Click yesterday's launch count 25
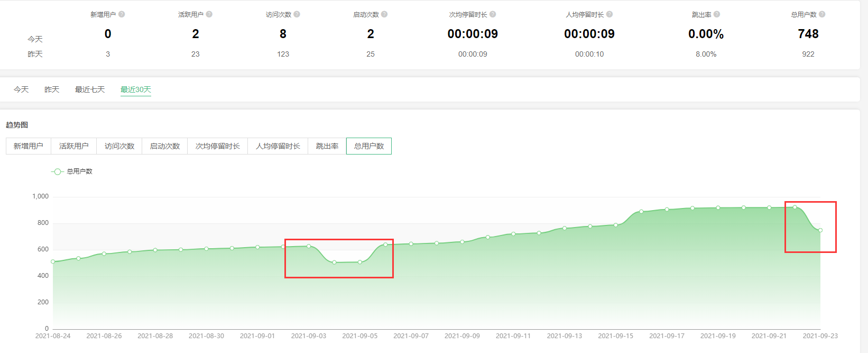This screenshot has width=868, height=353. (371, 54)
